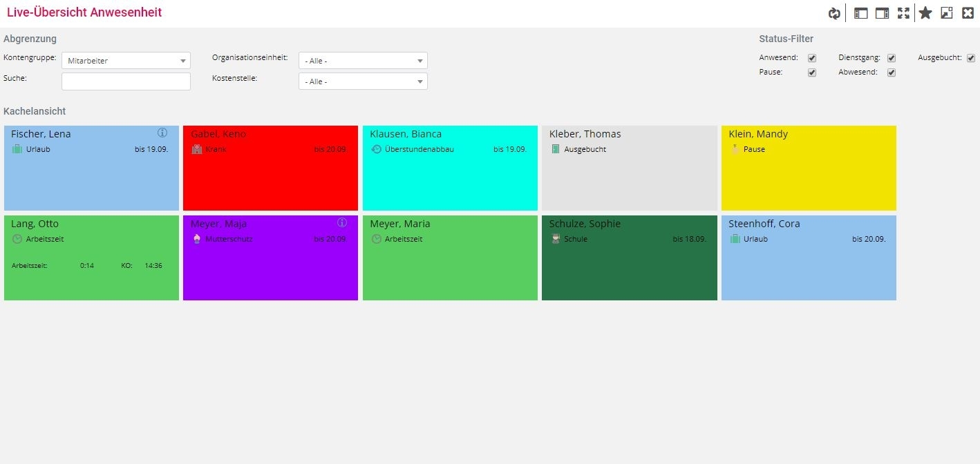Click the refresh icon in the header
Viewport: 980px width, 464px height.
[834, 13]
